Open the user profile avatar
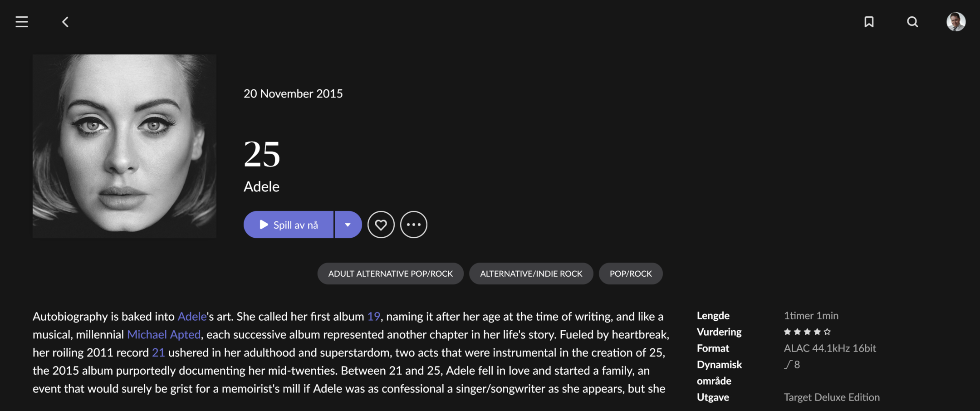This screenshot has width=980, height=411. 956,22
